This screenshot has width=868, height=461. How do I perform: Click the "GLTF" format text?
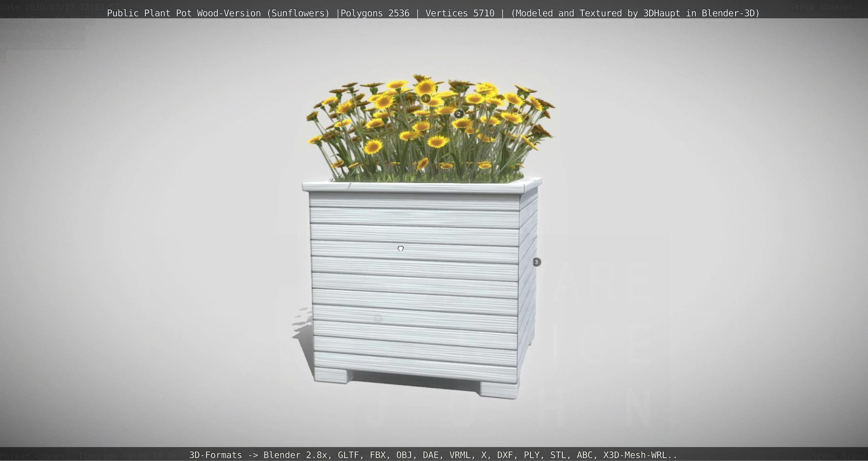tap(349, 455)
